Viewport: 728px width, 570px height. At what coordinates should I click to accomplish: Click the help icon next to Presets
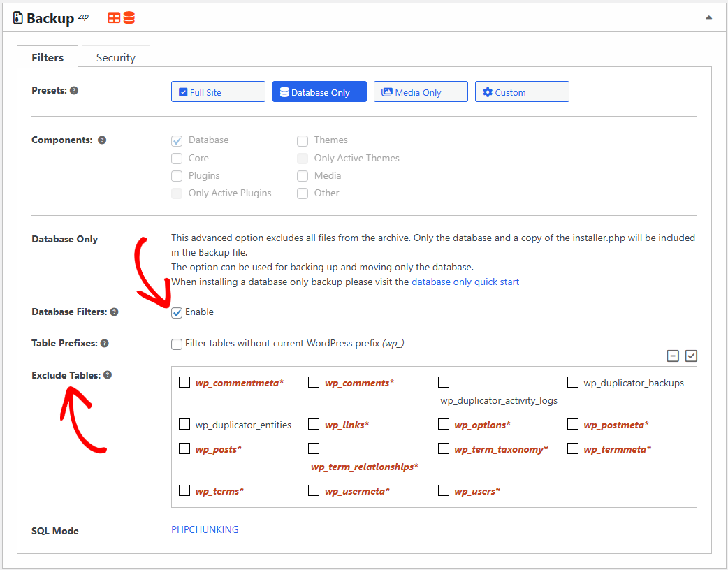coord(74,91)
